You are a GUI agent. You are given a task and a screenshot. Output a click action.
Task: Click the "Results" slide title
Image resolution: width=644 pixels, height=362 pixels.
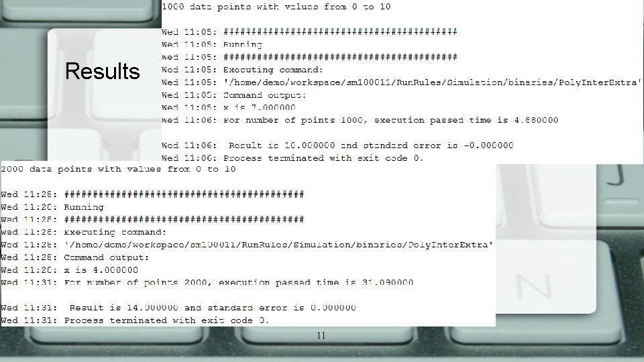(102, 71)
